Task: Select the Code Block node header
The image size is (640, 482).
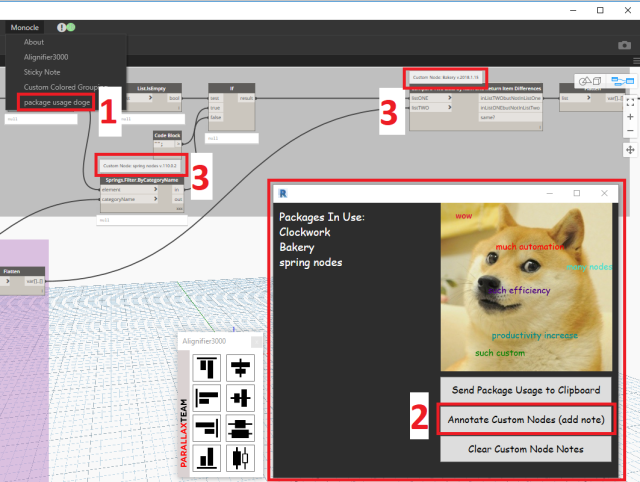Action: pyautogui.click(x=167, y=135)
